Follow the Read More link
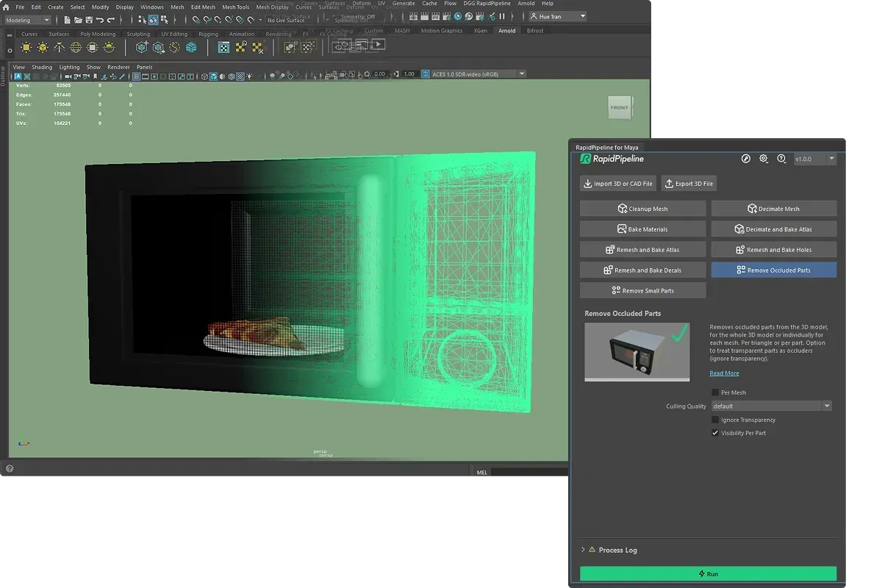 click(x=724, y=373)
